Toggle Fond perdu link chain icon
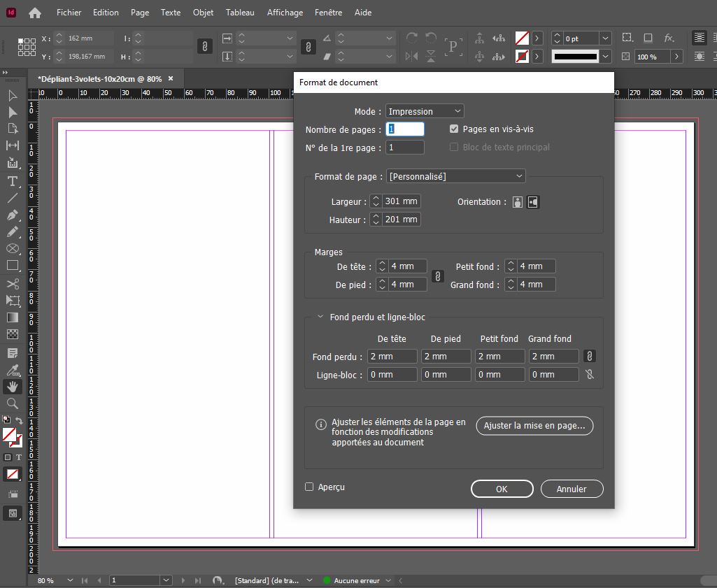This screenshot has height=588, width=717. (x=590, y=357)
